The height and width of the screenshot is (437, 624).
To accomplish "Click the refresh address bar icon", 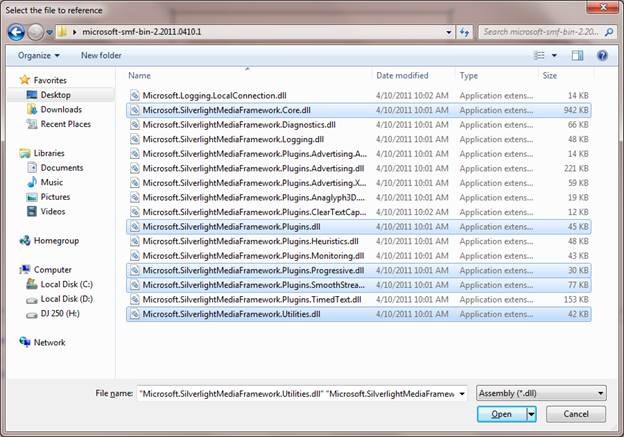I will [x=464, y=32].
